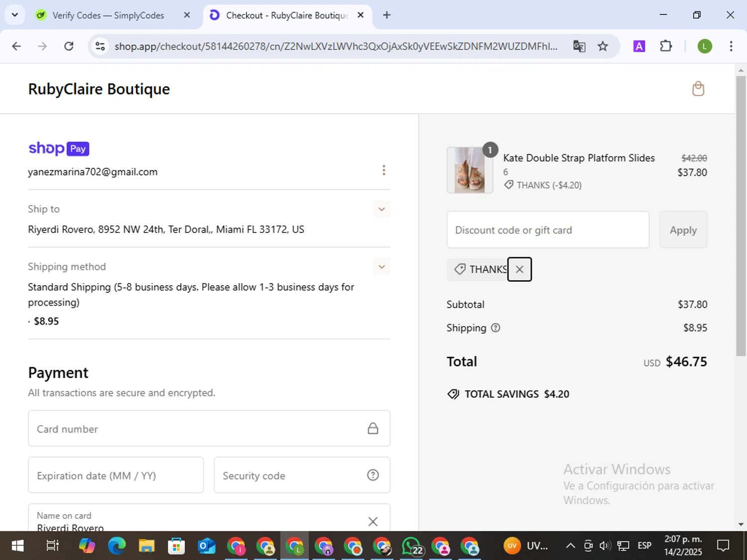Open Task View on the taskbar
The height and width of the screenshot is (560, 747).
[52, 546]
